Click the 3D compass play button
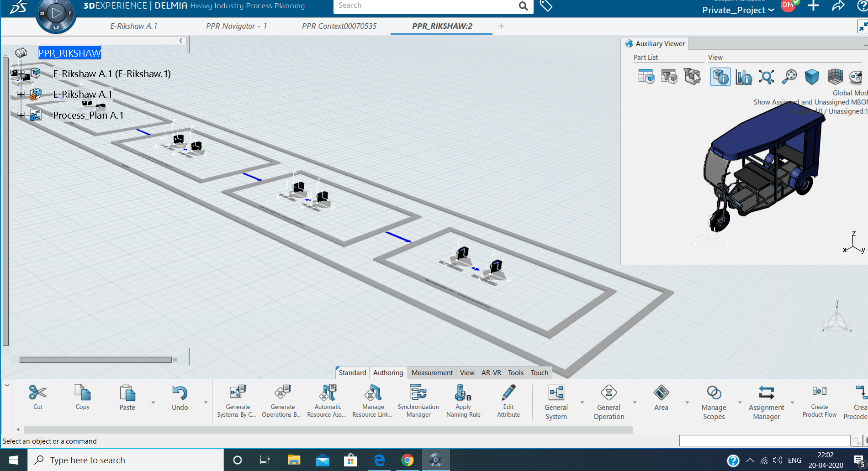The image size is (868, 471). tap(56, 13)
